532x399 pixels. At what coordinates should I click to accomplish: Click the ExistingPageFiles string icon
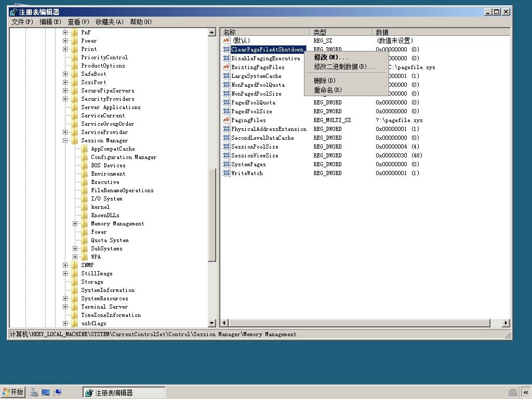pyautogui.click(x=227, y=67)
